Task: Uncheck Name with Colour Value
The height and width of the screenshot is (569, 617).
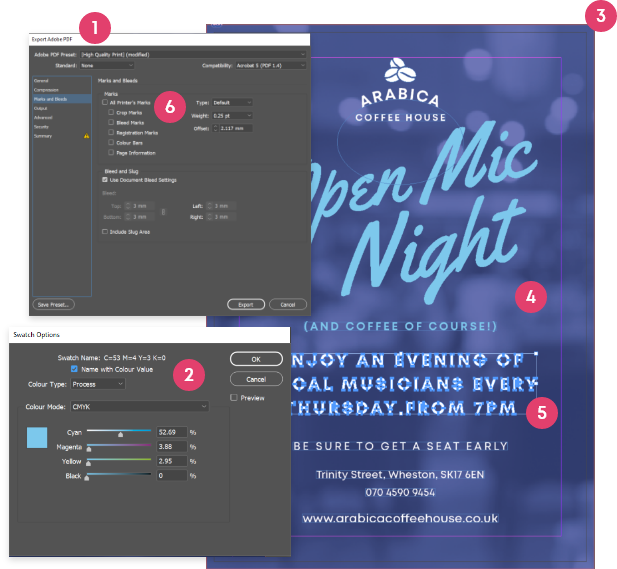Action: (74, 369)
